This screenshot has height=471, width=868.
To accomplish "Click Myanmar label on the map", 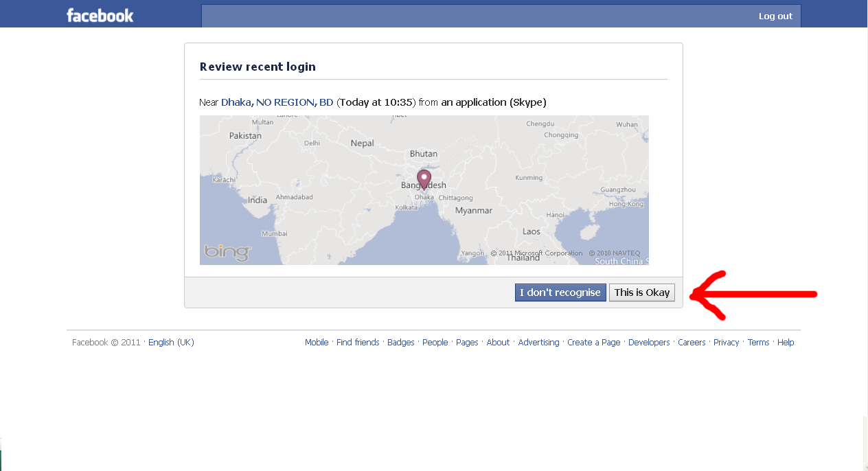I will tap(474, 211).
